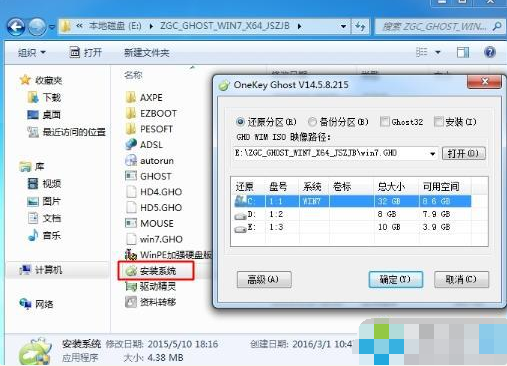
Task: Click the Back navigation arrow in Explorer
Action: click(16, 27)
